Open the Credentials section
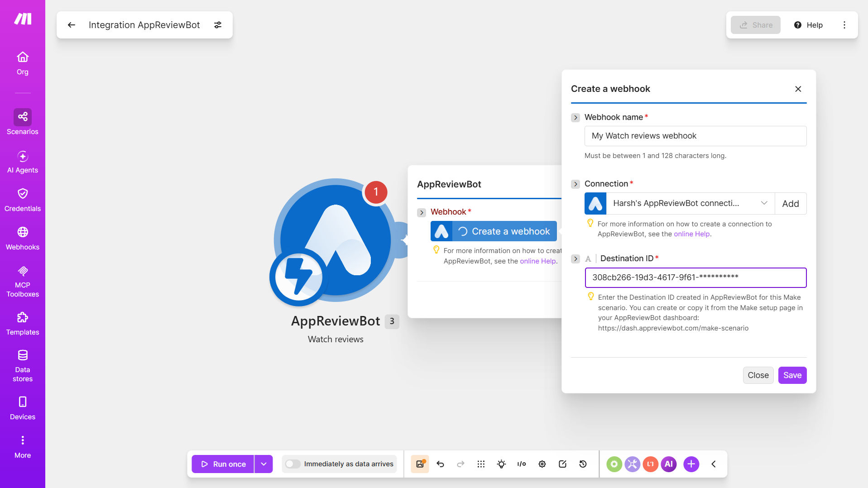Viewport: 868px width, 488px height. point(23,200)
